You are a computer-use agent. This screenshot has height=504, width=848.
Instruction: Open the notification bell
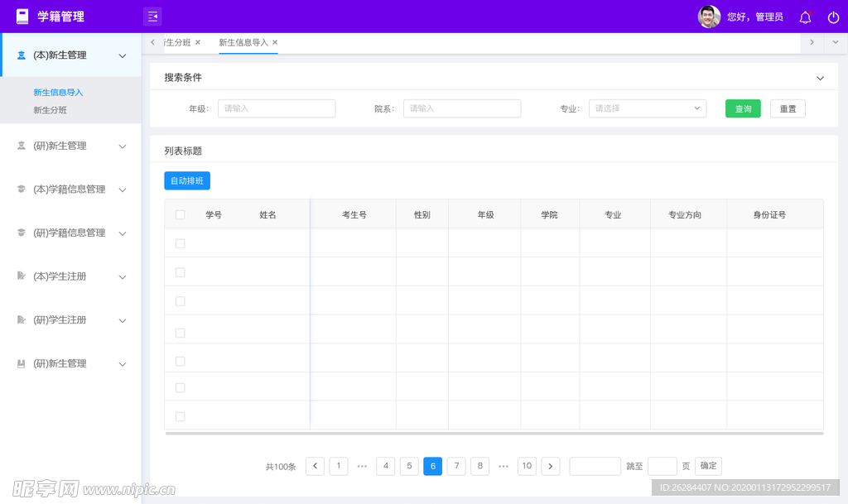click(805, 17)
